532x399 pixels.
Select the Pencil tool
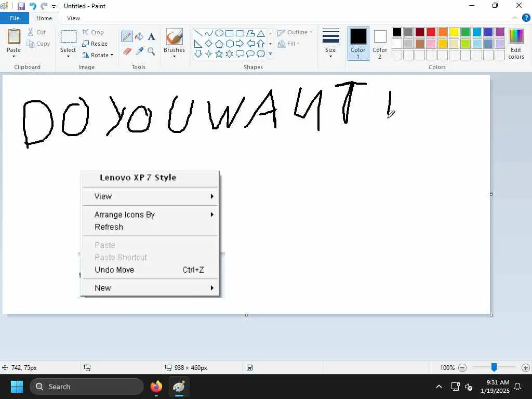(x=127, y=36)
